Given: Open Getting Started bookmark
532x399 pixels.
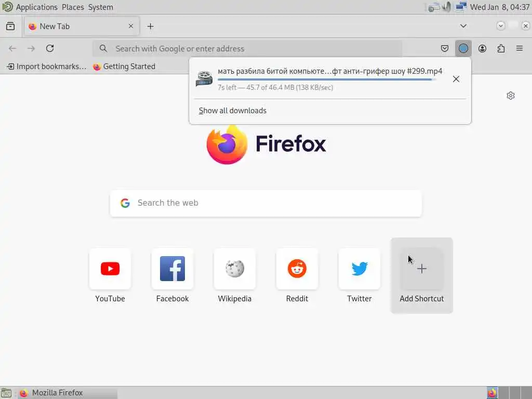Looking at the screenshot, I should pyautogui.click(x=124, y=66).
